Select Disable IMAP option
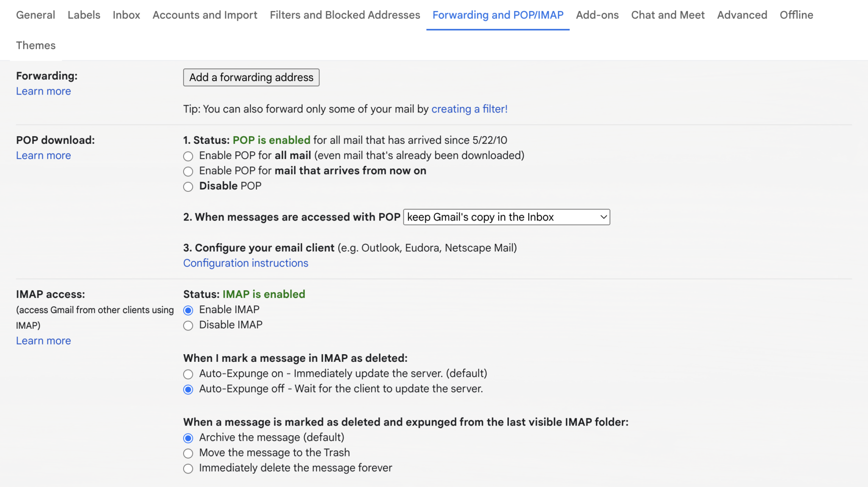This screenshot has height=487, width=868. pos(188,325)
